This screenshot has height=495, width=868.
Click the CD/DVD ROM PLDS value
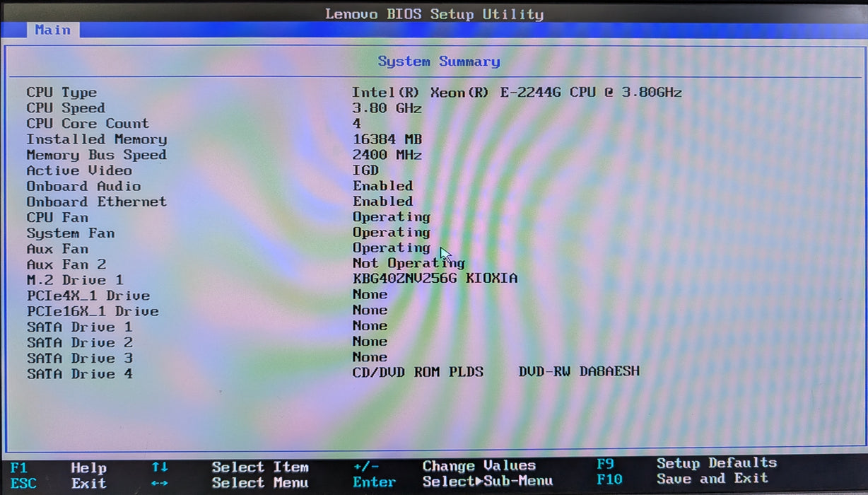click(418, 371)
